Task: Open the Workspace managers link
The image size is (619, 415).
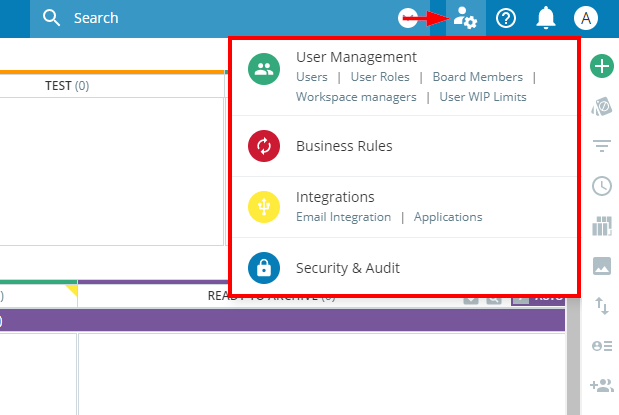Action: click(x=356, y=97)
